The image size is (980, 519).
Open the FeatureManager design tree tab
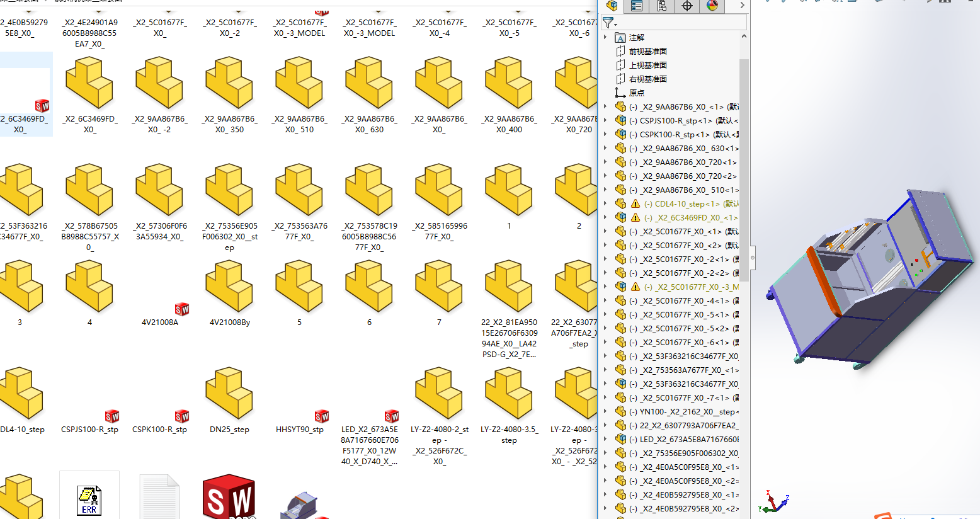[x=612, y=6]
